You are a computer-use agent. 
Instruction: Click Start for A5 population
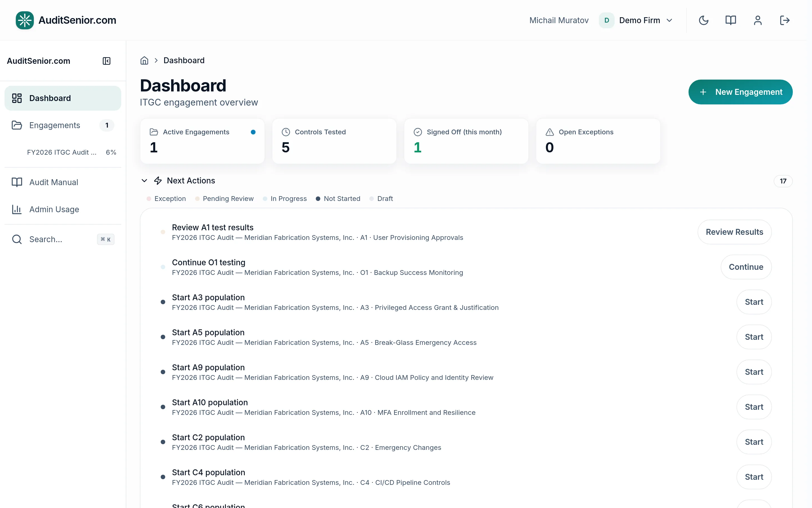[x=754, y=337]
